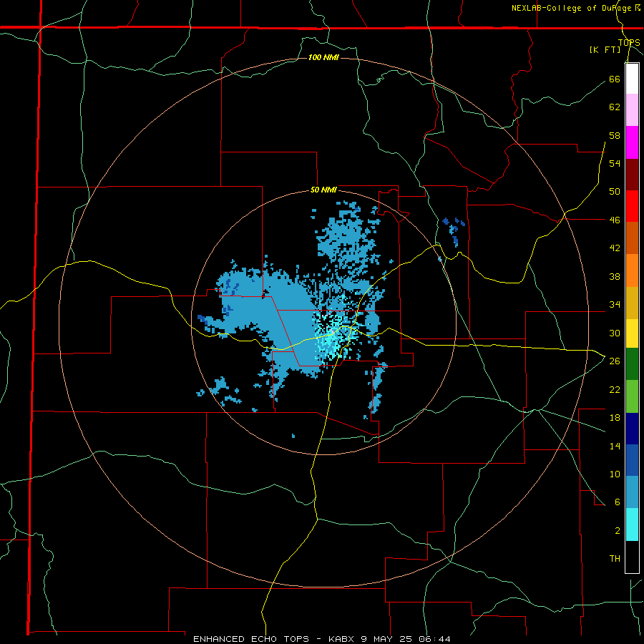Click the legend value '42'
The height and width of the screenshot is (644, 644).
pyautogui.click(x=615, y=248)
